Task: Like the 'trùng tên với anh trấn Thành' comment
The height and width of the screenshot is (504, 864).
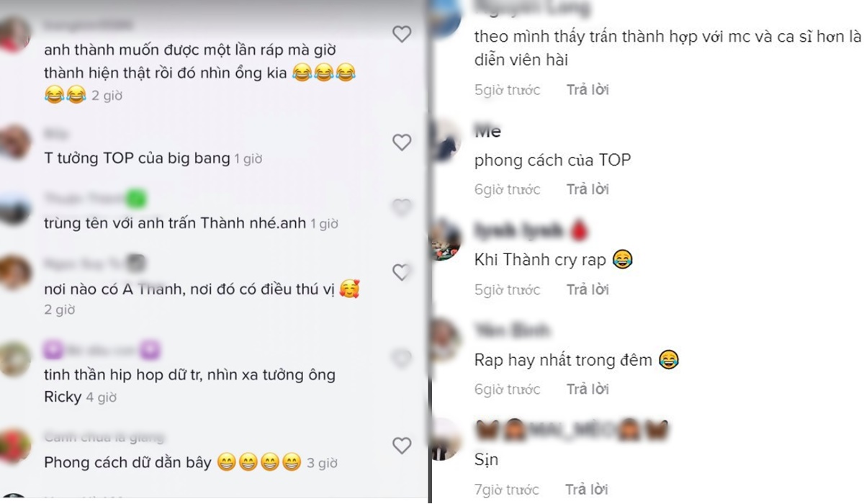Action: click(402, 208)
